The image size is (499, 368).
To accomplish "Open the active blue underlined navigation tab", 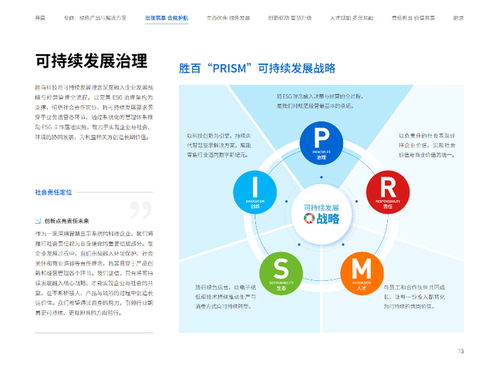I will click(167, 18).
